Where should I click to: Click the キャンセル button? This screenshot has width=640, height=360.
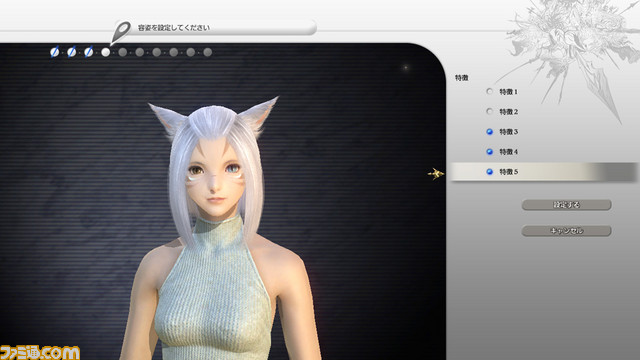tap(567, 231)
